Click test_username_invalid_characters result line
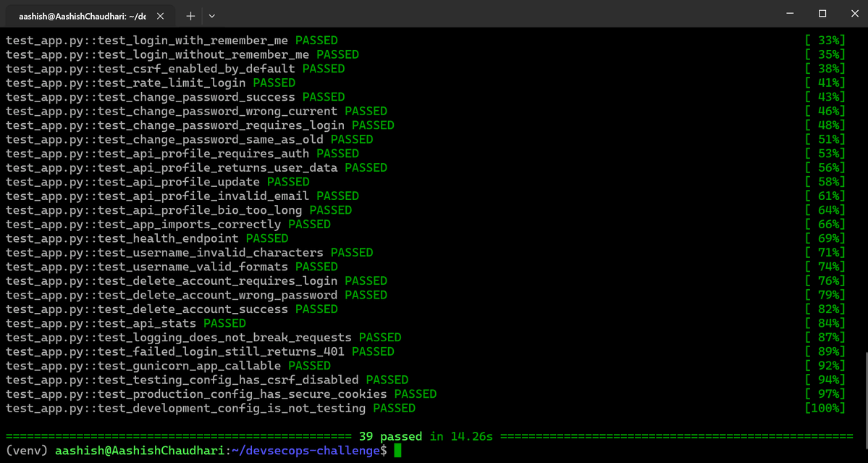 click(190, 253)
